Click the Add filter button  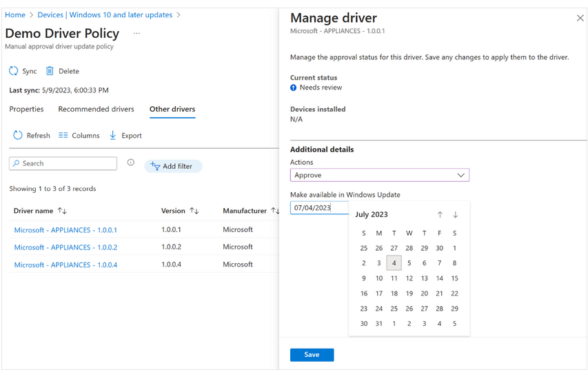[172, 166]
